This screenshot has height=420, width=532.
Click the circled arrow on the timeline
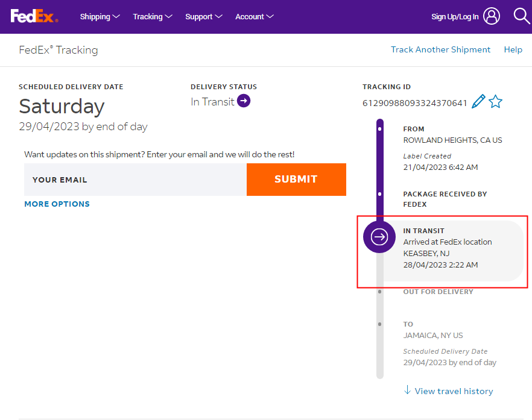tap(379, 237)
